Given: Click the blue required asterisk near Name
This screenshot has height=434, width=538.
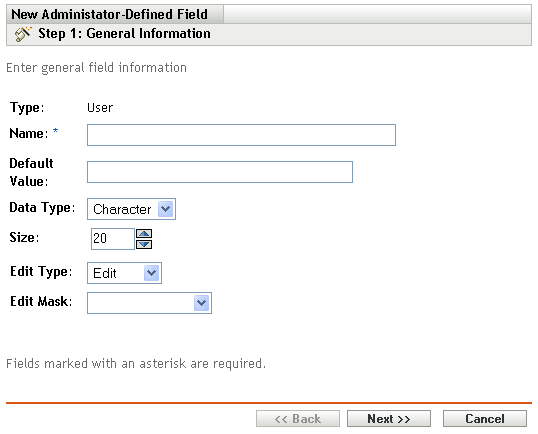Looking at the screenshot, I should coord(55,131).
